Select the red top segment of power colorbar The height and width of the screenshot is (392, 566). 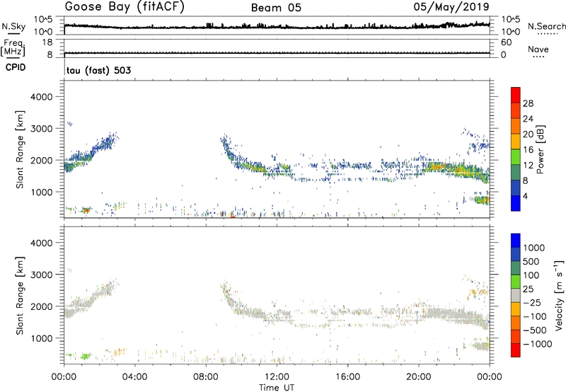[x=516, y=96]
